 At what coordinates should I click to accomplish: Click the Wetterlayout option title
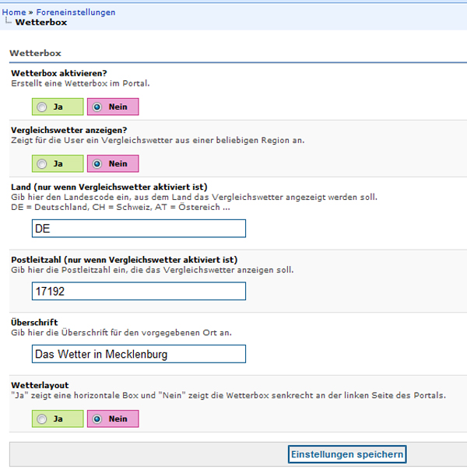point(40,385)
